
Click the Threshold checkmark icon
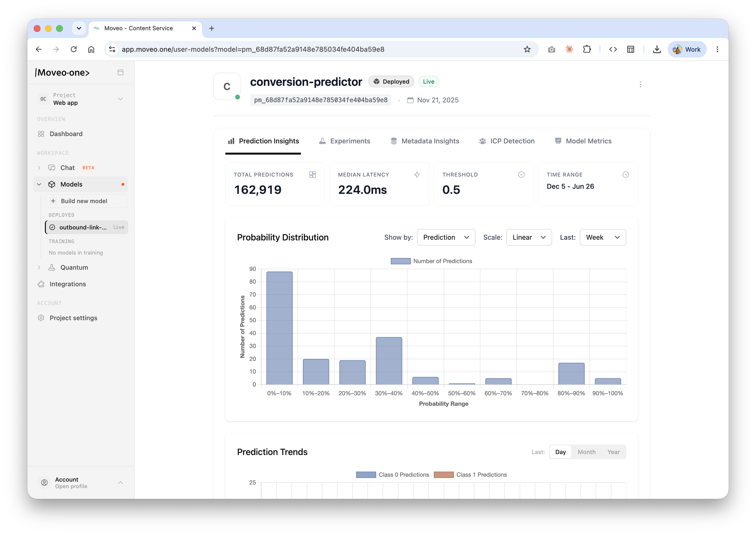521,175
